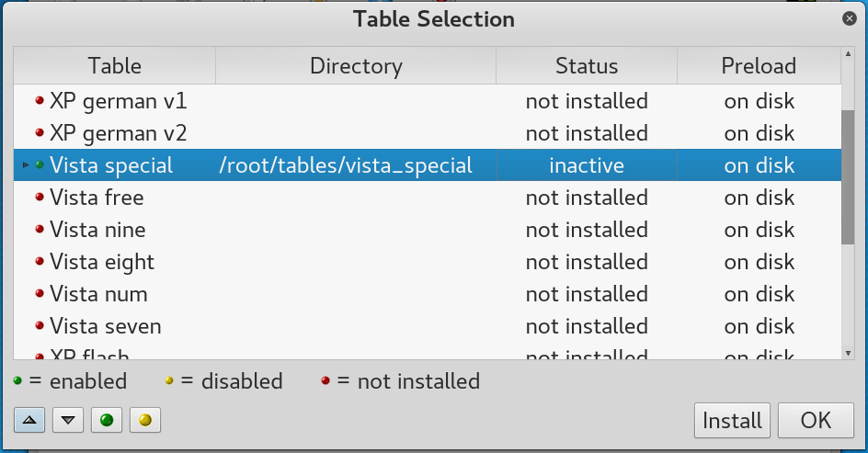The width and height of the screenshot is (868, 453).
Task: Sort by the Directory column header
Action: 356,66
